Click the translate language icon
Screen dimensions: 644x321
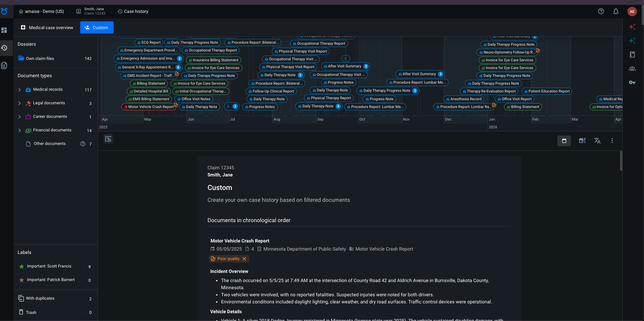[x=597, y=141]
